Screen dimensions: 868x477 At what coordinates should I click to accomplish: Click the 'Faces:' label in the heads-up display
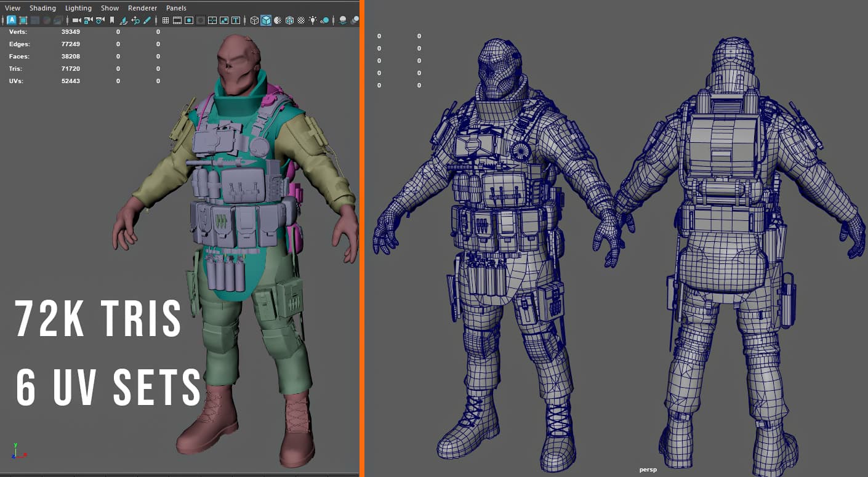(x=19, y=57)
